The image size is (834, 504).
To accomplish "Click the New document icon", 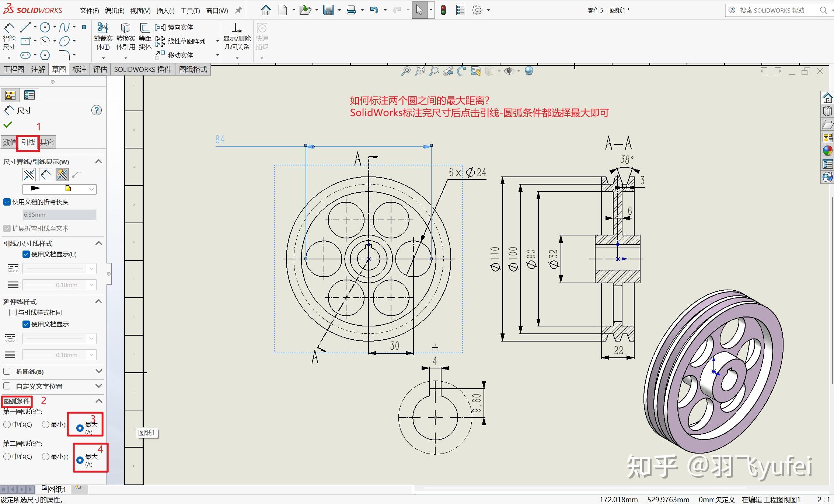I will [283, 10].
